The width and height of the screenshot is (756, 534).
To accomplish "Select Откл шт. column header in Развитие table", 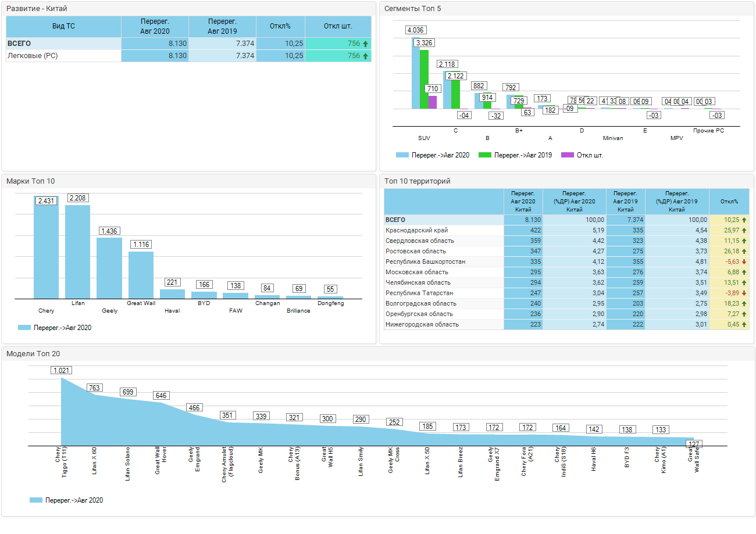I will pos(338,27).
